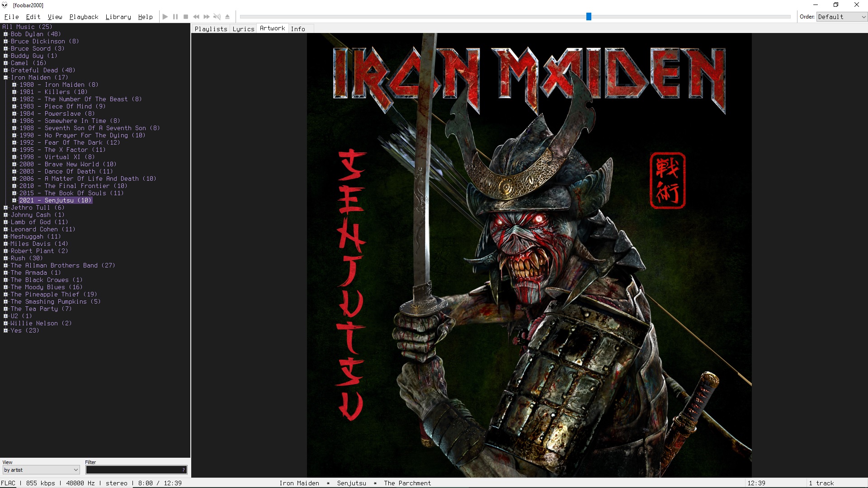Collapse the Iron Maiden artist node

click(x=6, y=77)
